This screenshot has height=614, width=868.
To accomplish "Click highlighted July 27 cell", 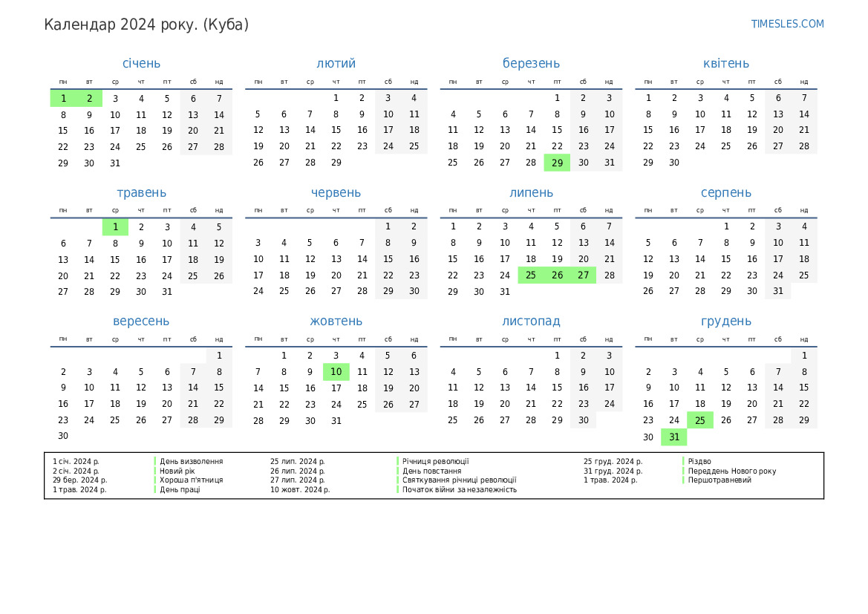I will [583, 275].
